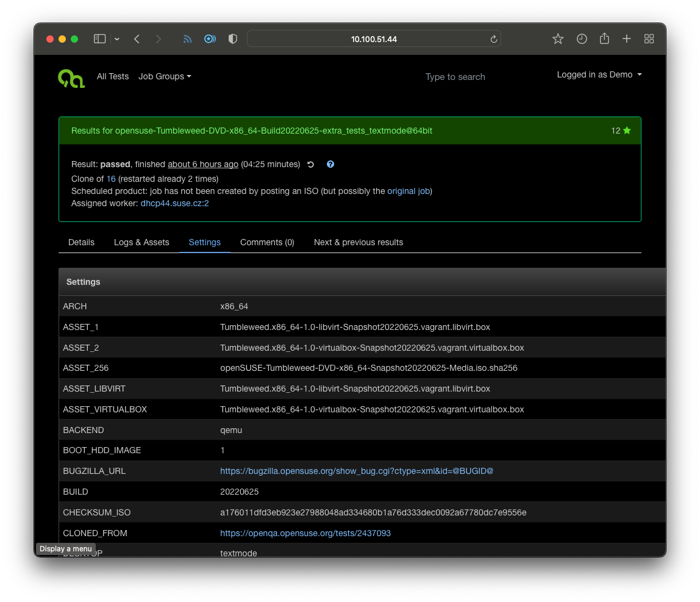Open the Logged in as Demo menu
Screen dimensions: 700x602
point(599,74)
